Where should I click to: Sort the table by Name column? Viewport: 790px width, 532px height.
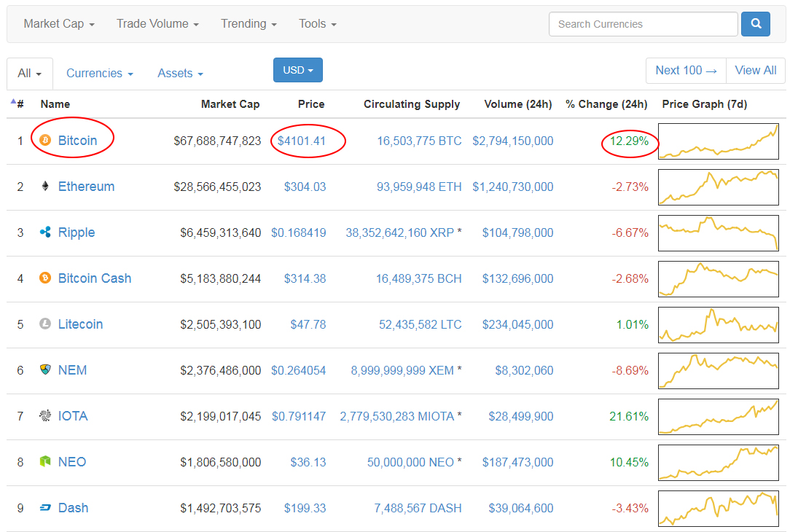(55, 103)
